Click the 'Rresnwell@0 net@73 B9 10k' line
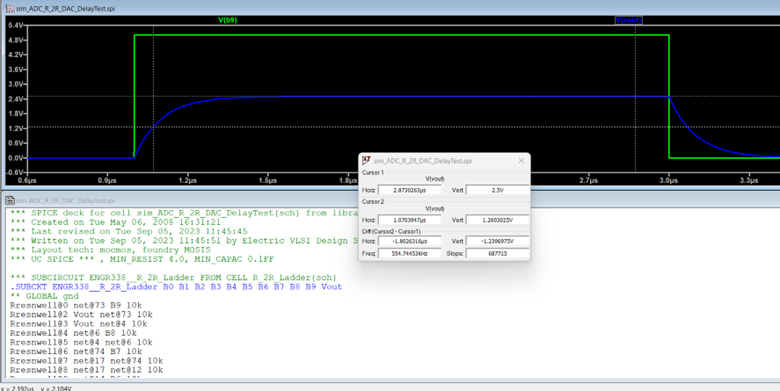This screenshot has height=391, width=780. (x=76, y=305)
